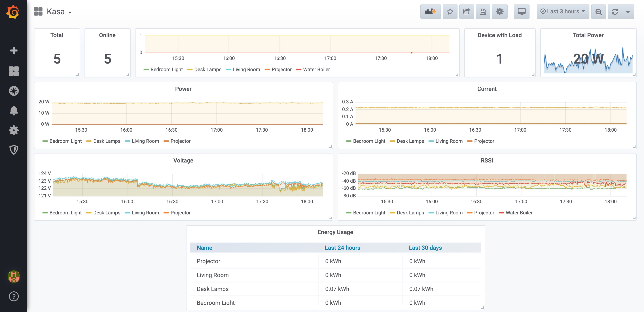Screen dimensions: 644x312
Task: Open the Alerting bell in sidebar
Action: pos(14,110)
